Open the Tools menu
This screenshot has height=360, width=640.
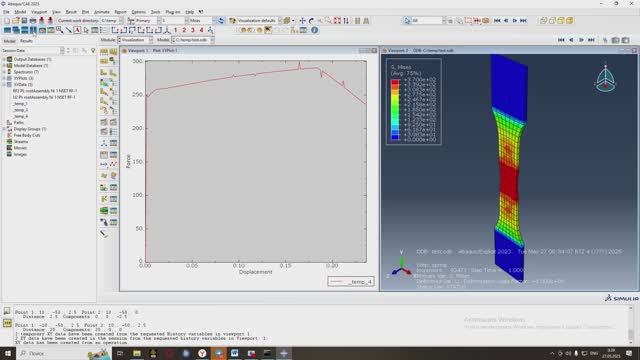pos(156,12)
